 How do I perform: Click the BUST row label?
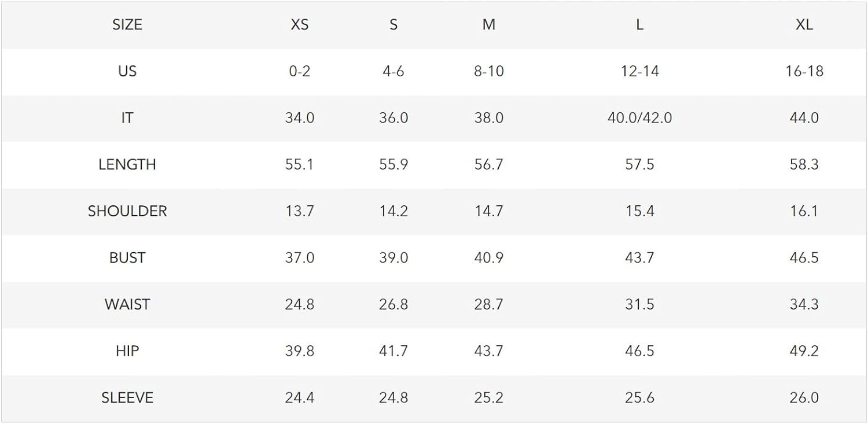[127, 257]
